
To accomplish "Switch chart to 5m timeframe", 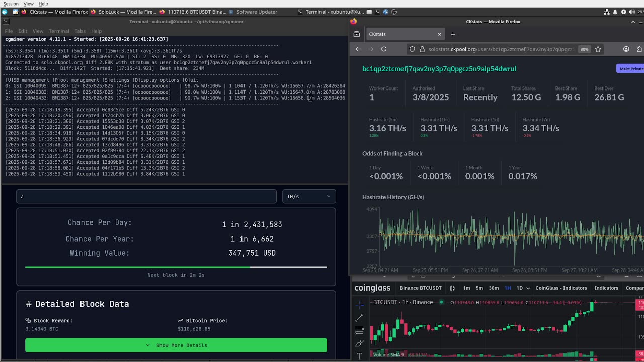I will tap(479, 288).
